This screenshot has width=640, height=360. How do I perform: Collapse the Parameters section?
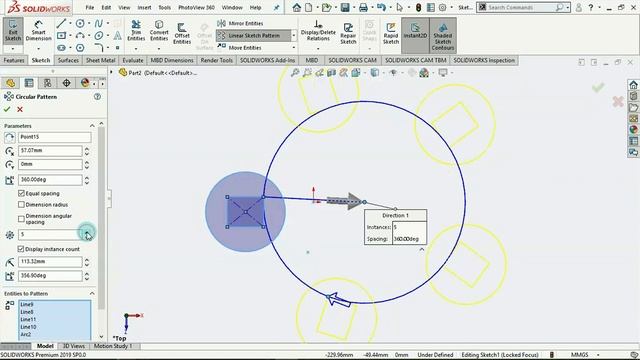coord(92,126)
